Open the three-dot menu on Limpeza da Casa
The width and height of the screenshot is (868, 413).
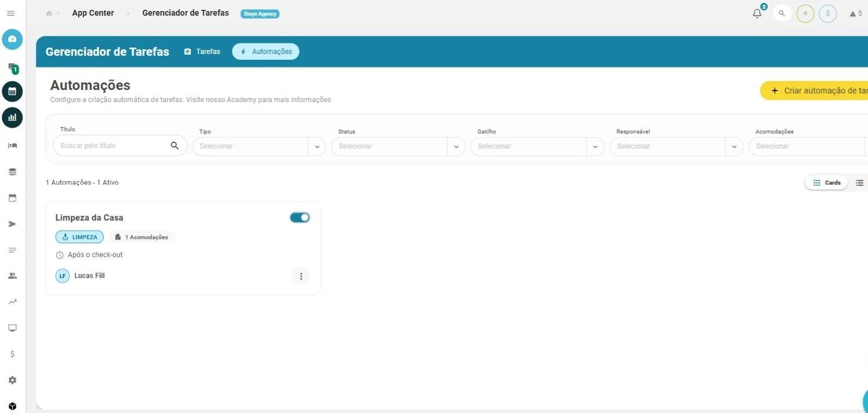[301, 276]
